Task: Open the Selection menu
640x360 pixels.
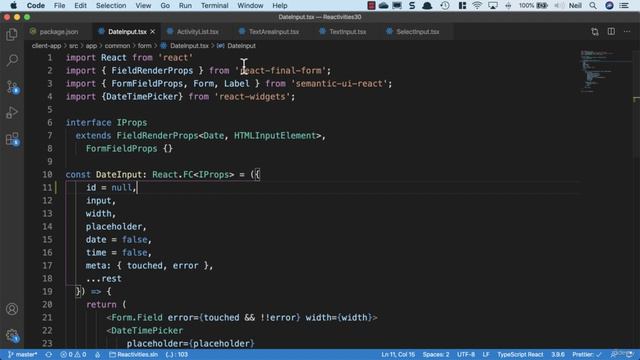Action: point(111,6)
